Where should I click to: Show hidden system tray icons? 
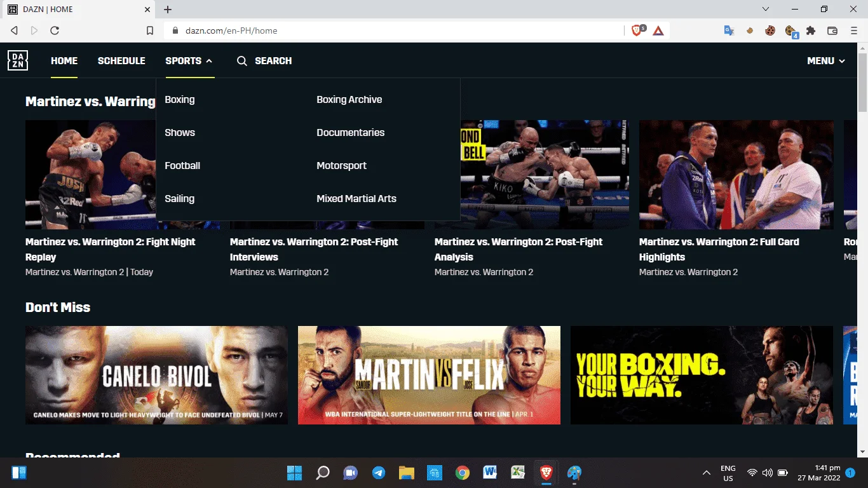[x=706, y=473]
